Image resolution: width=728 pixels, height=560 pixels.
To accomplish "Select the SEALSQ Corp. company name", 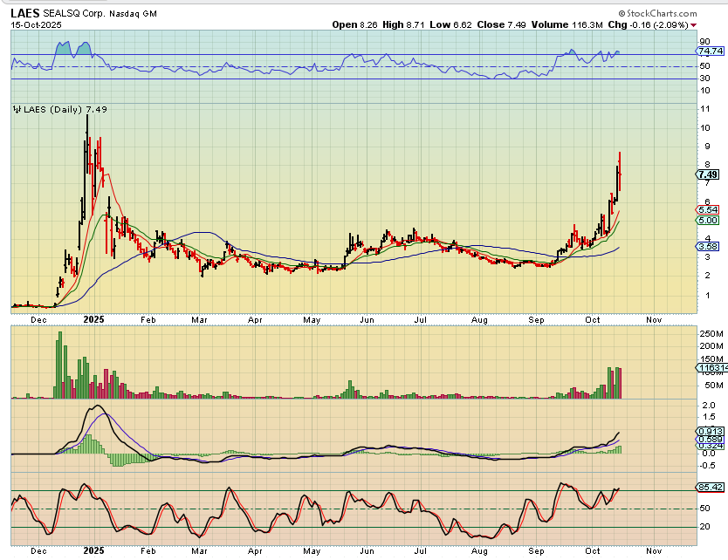I will point(74,13).
